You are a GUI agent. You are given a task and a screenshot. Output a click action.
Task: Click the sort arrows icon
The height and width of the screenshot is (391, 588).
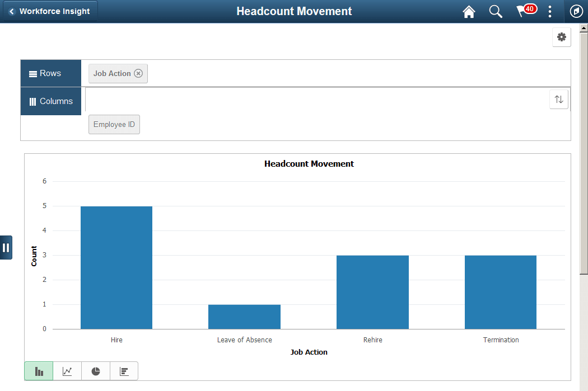pyautogui.click(x=558, y=99)
